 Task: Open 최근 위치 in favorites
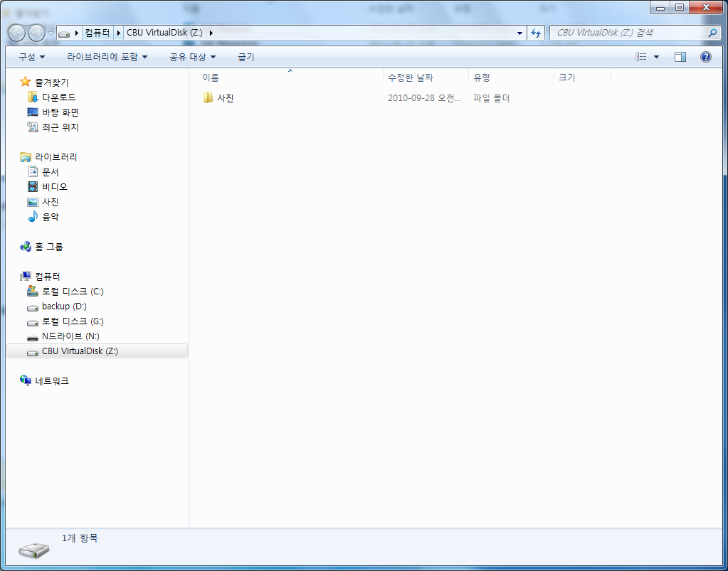(x=60, y=127)
